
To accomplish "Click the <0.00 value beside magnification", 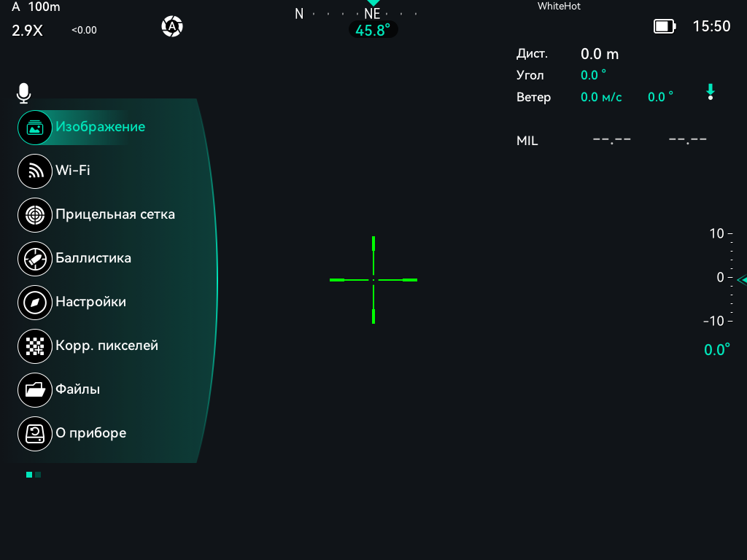I will tap(84, 30).
